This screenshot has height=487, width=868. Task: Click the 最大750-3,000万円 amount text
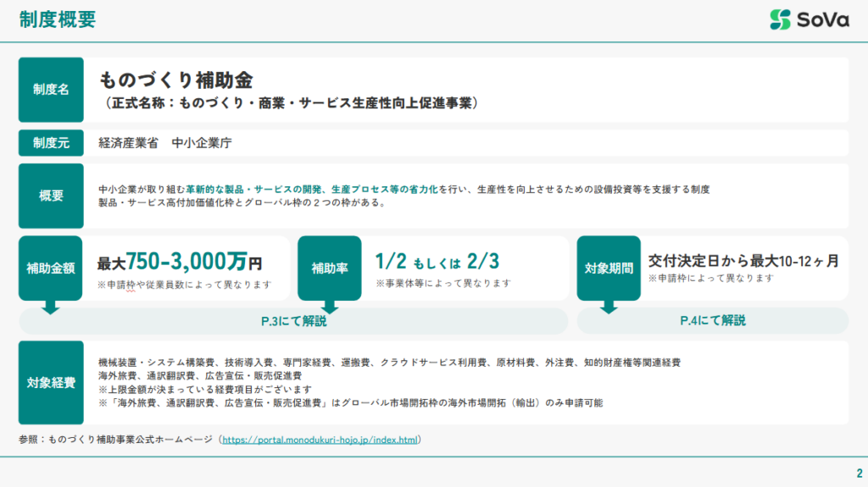tap(180, 262)
